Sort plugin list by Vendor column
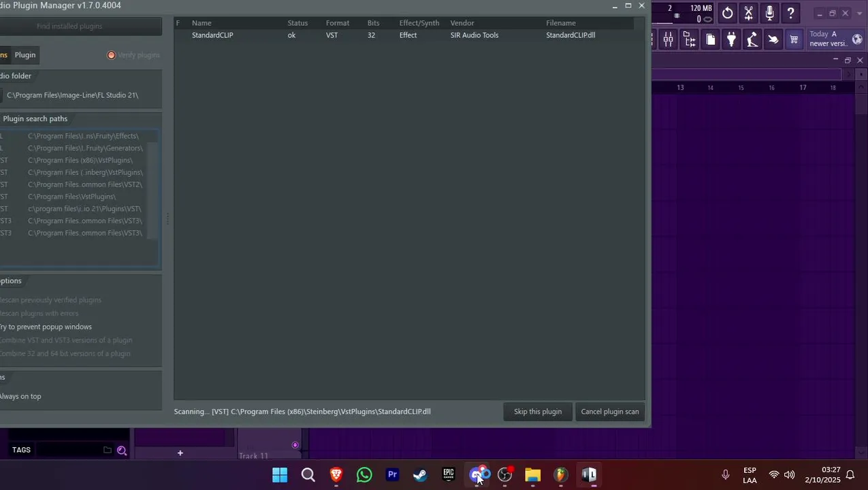 (462, 23)
